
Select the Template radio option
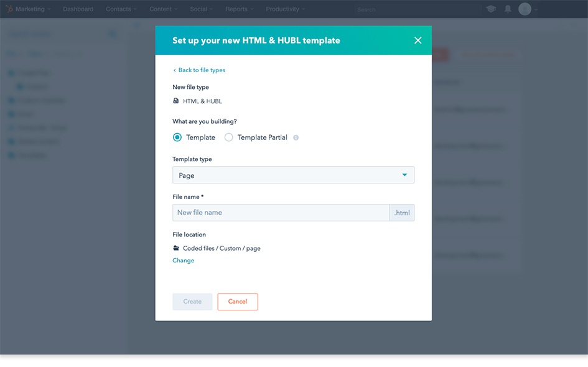177,137
